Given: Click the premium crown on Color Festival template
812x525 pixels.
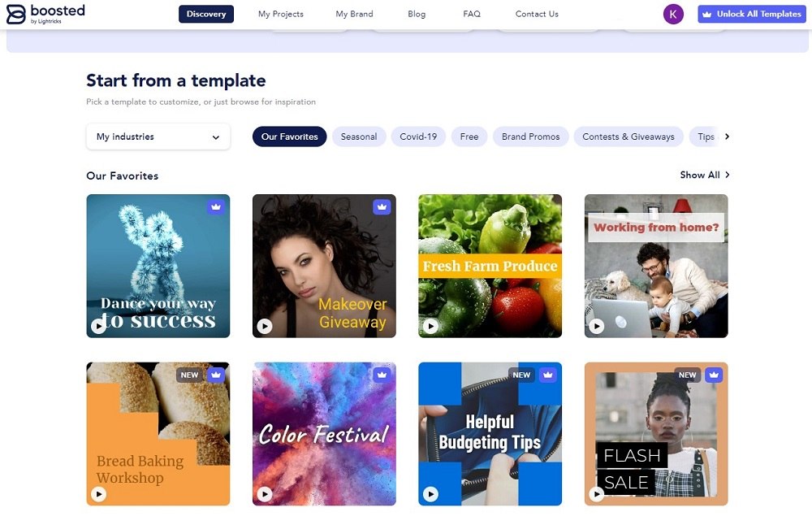Looking at the screenshot, I should tap(382, 375).
